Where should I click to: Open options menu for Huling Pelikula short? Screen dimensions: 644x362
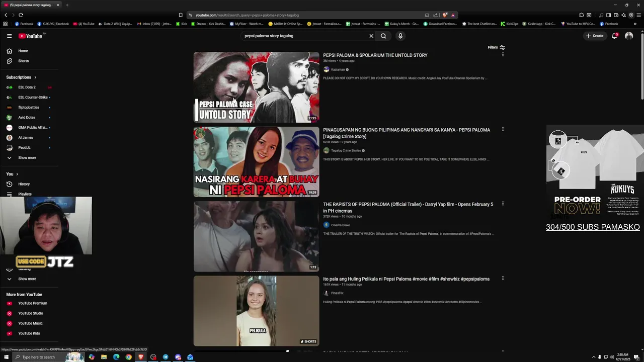point(503,278)
